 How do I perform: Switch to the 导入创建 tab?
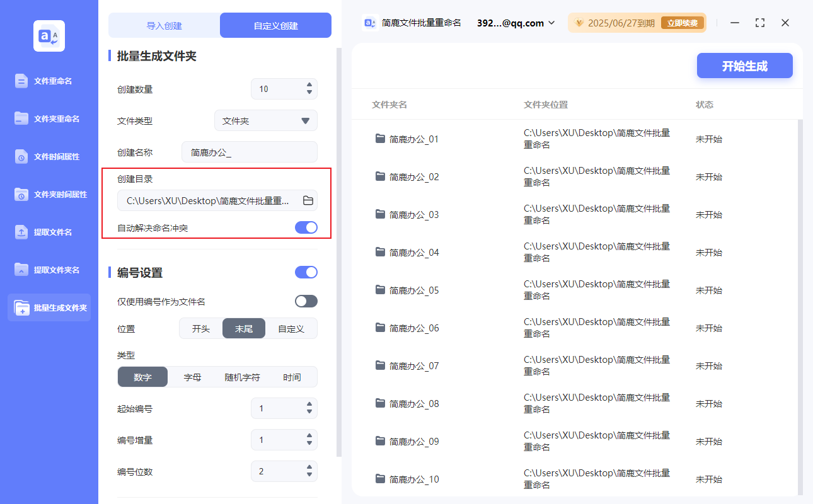[x=163, y=25]
